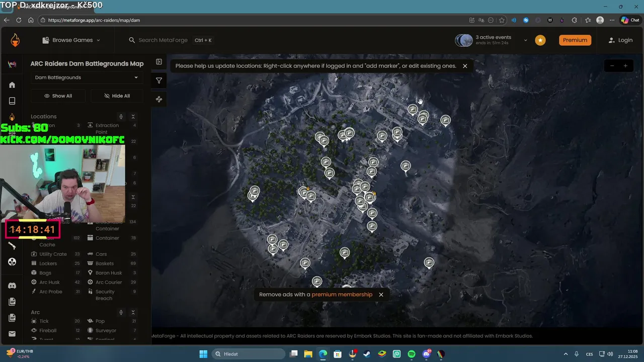Show hidden system tray icons

[566, 354]
